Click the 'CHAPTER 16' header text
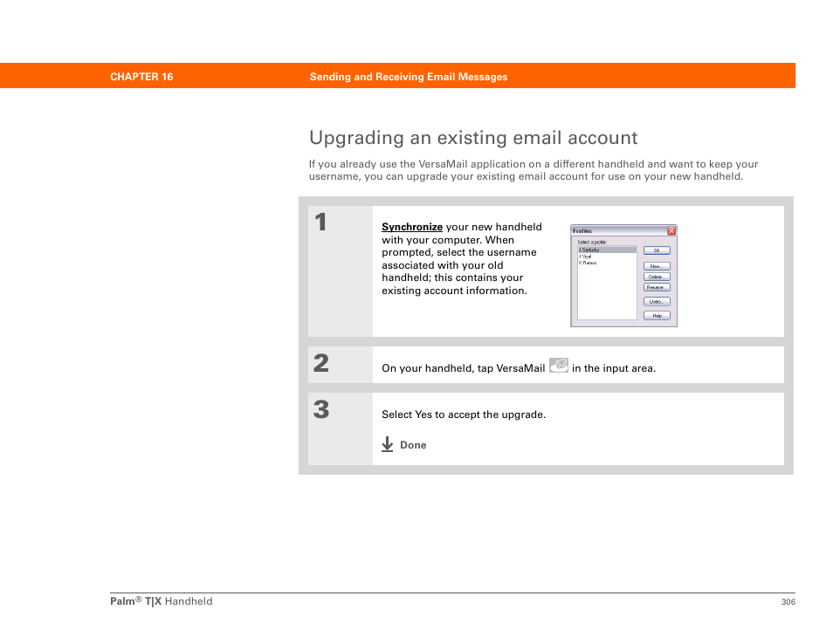 (141, 77)
